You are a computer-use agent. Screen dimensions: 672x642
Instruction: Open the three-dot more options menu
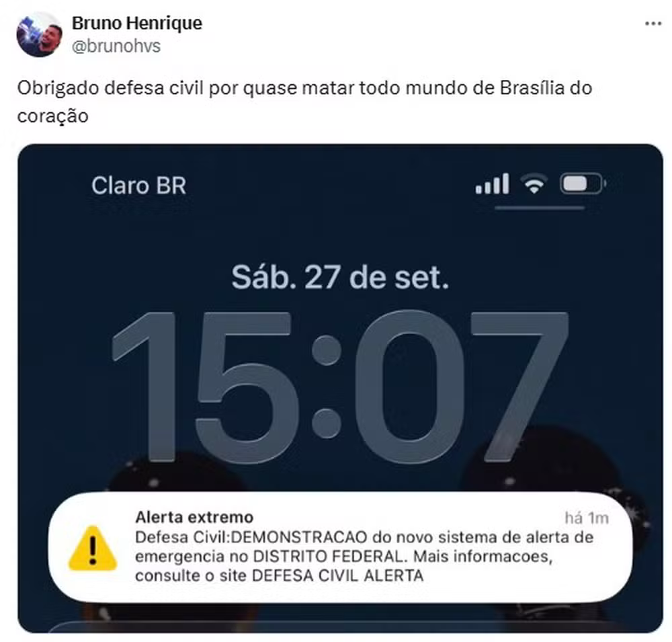[x=653, y=24]
